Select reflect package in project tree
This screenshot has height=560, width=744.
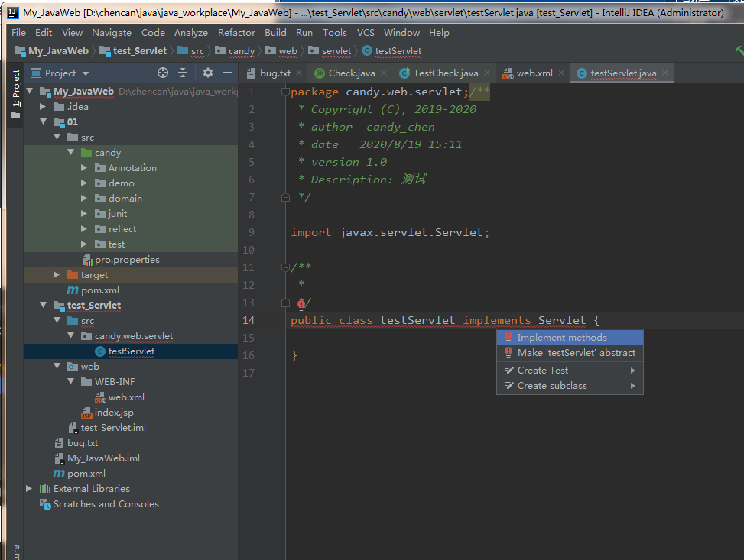[x=115, y=229]
